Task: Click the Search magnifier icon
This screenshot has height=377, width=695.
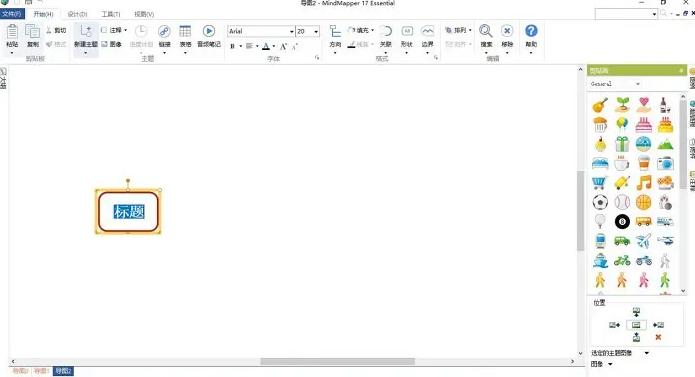Action: click(486, 31)
